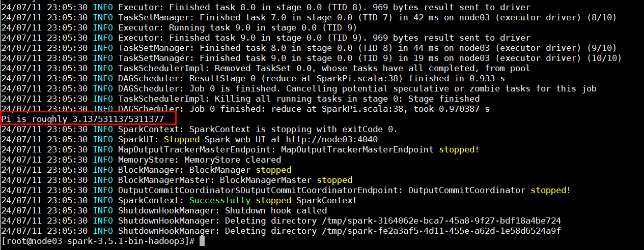Click the Pi is roughly 3.1375 result line
The width and height of the screenshot is (644, 250).
(82, 119)
